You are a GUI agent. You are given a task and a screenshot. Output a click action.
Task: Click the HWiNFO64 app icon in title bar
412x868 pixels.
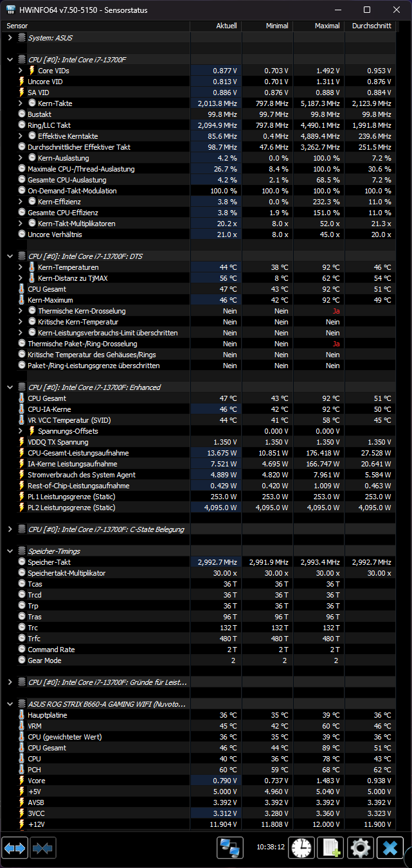coord(11,10)
